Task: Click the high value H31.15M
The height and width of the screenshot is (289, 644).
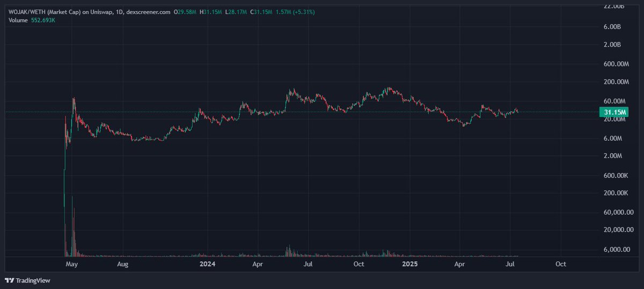Action: (x=211, y=12)
